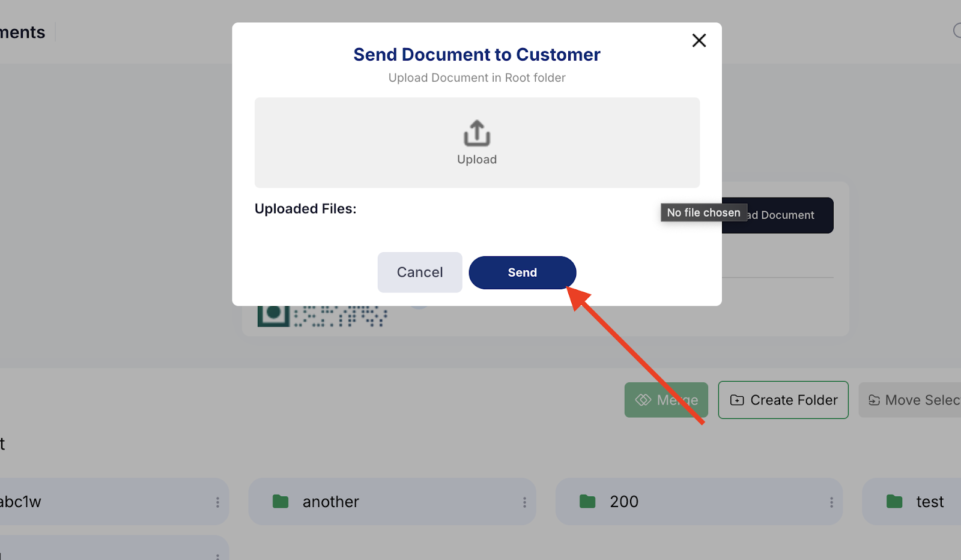Open the 'abc1w' folder

click(114, 502)
